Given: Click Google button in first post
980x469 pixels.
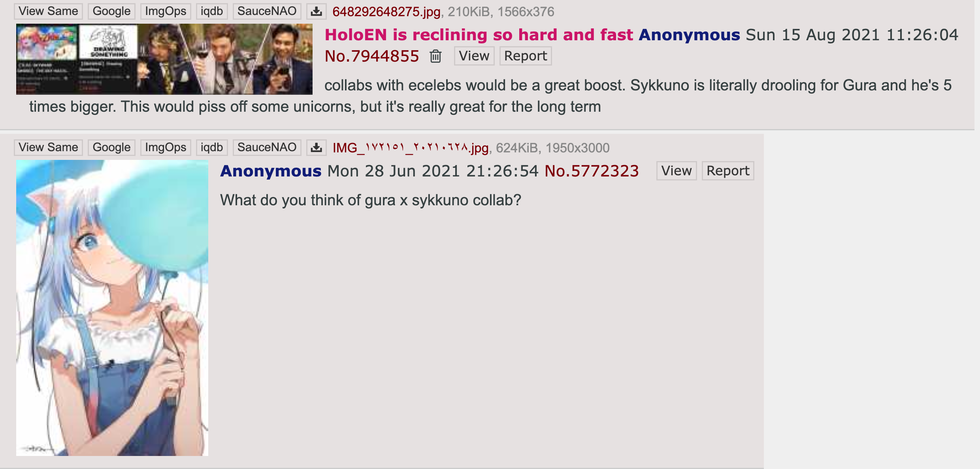Looking at the screenshot, I should tap(111, 11).
